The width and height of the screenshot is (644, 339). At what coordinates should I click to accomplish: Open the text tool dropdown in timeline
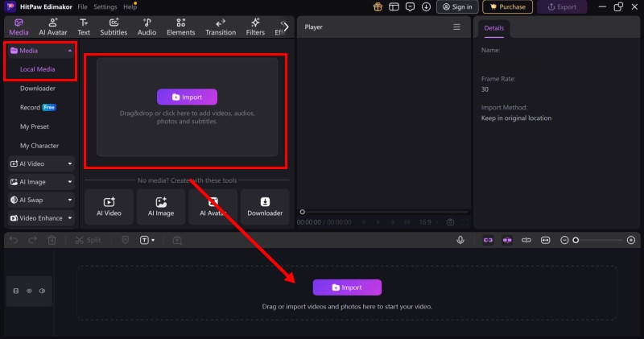pos(147,240)
